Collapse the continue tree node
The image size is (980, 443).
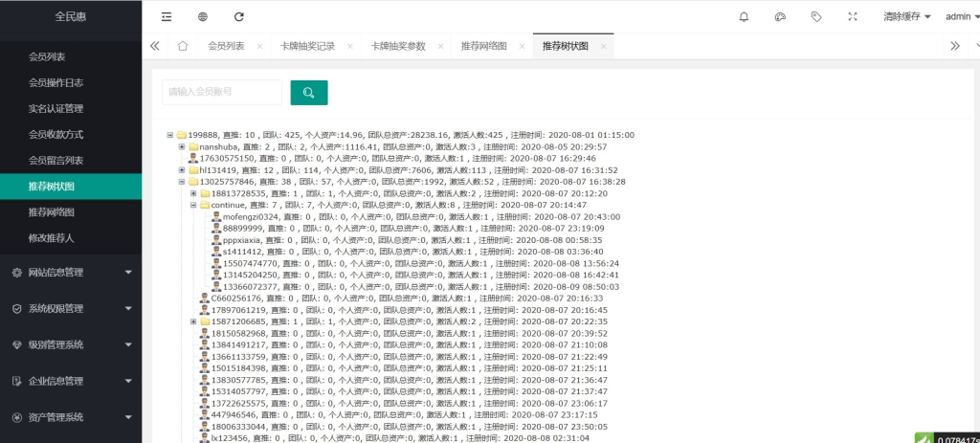coord(193,205)
